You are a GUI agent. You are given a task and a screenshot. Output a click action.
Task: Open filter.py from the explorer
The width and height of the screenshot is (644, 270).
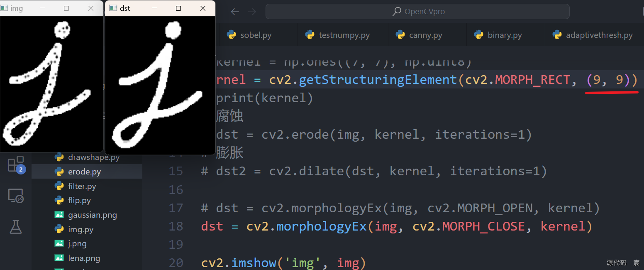click(x=87, y=186)
